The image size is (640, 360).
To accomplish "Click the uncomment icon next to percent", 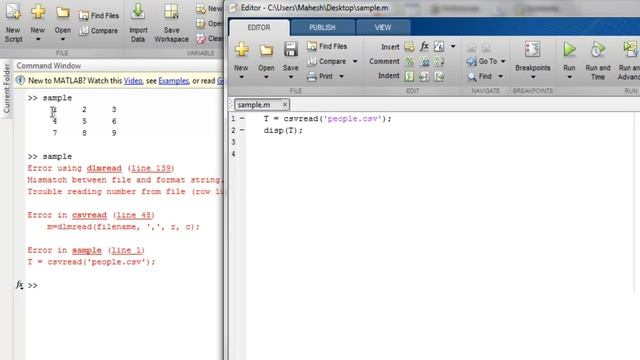I will (x=424, y=62).
